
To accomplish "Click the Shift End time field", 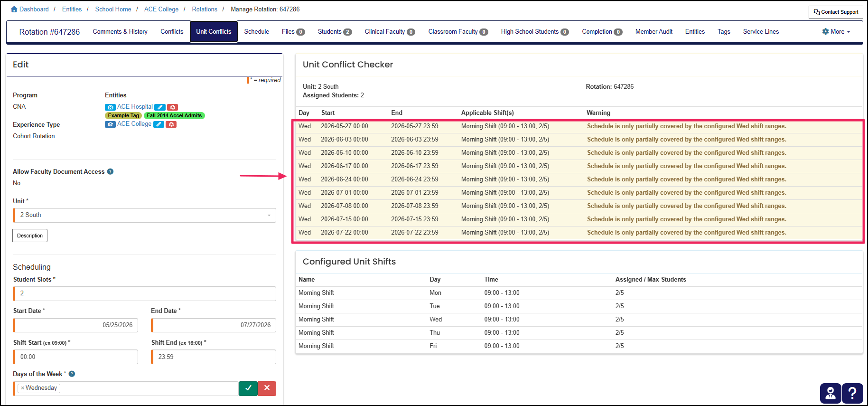I will click(214, 357).
